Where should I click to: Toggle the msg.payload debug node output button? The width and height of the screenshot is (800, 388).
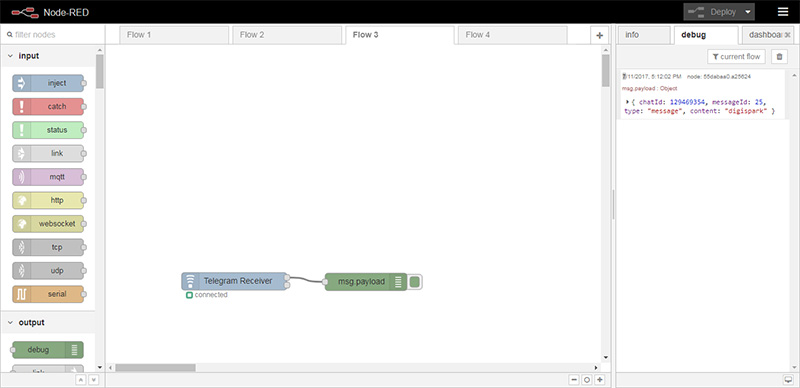click(415, 281)
